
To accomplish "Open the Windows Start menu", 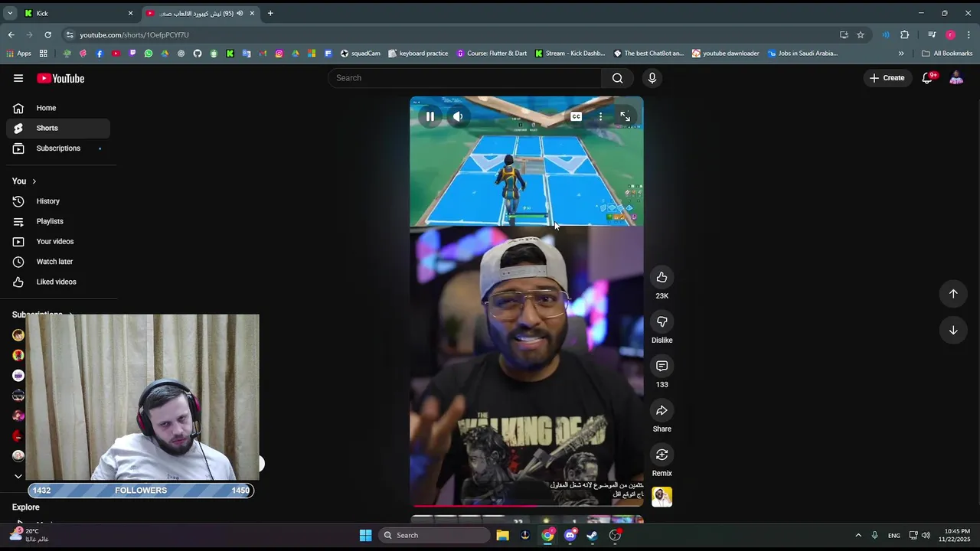I will click(365, 535).
